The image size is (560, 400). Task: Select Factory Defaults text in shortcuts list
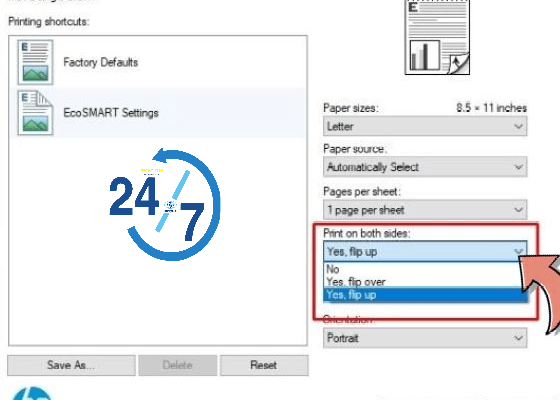pyautogui.click(x=101, y=62)
